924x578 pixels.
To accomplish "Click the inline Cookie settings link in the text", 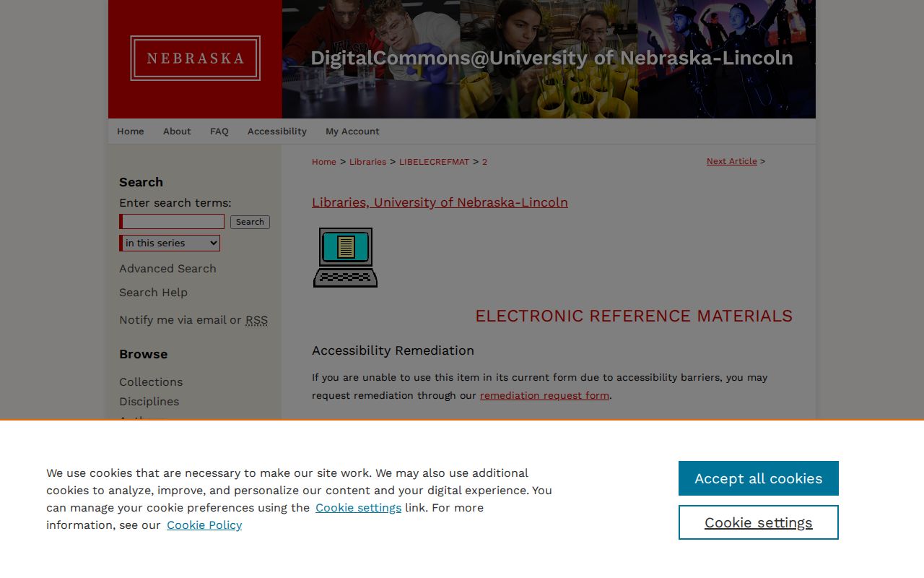I will tap(358, 508).
